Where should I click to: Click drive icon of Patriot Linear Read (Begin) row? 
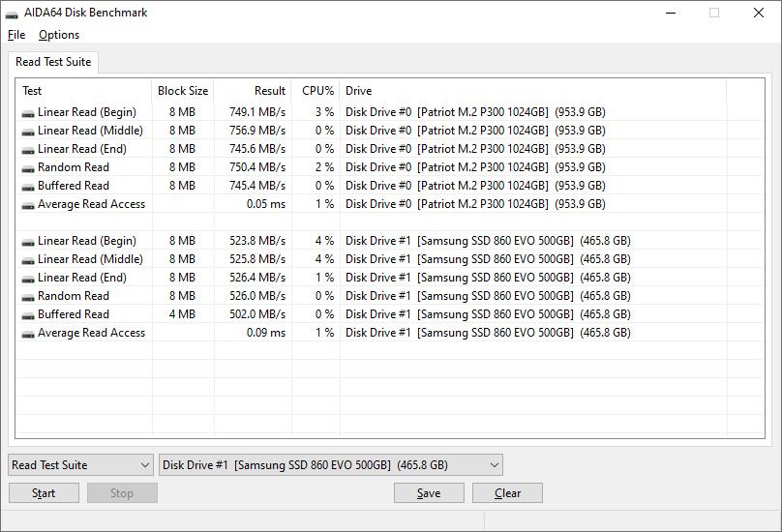(x=28, y=114)
